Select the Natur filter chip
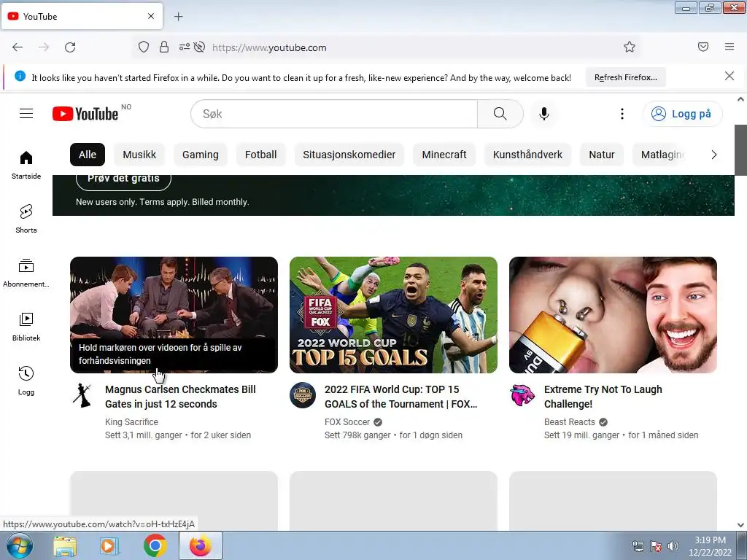The height and width of the screenshot is (560, 747). tap(602, 155)
